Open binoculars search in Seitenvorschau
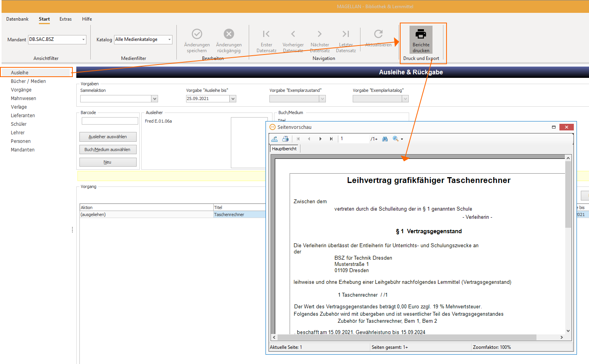 coord(385,139)
